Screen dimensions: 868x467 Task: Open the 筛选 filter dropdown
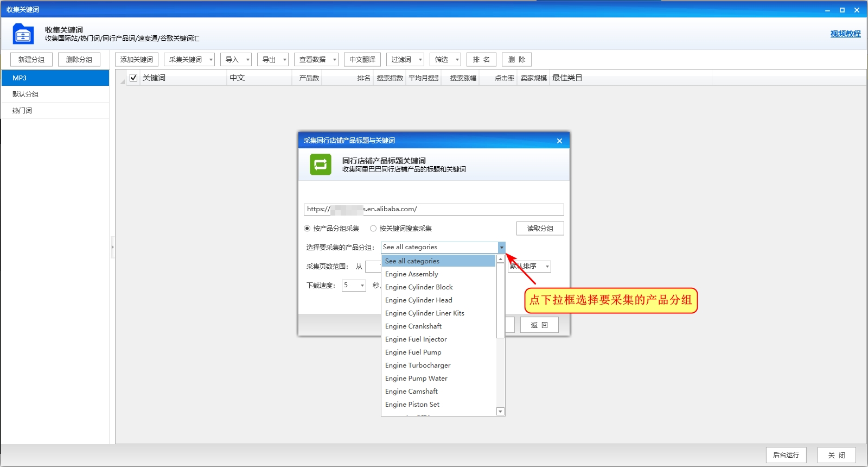[445, 60]
